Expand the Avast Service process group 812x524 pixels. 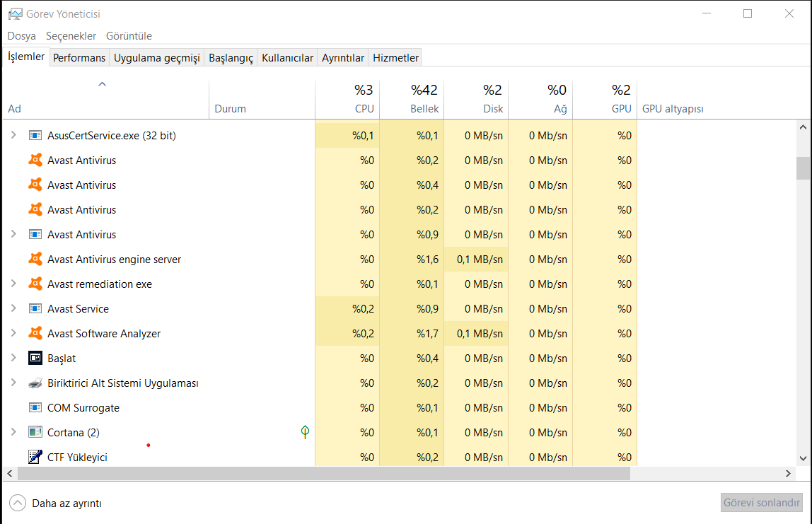(x=13, y=309)
